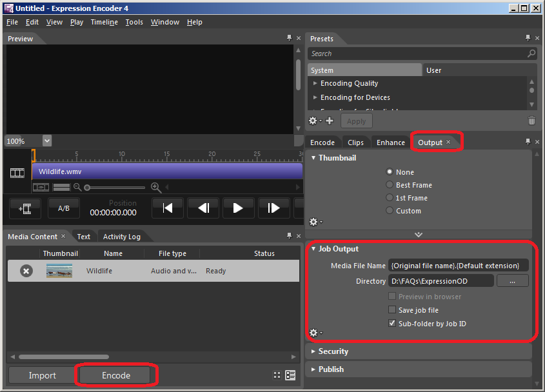Close the Media Content tab with its X
The width and height of the screenshot is (545, 392).
point(63,236)
